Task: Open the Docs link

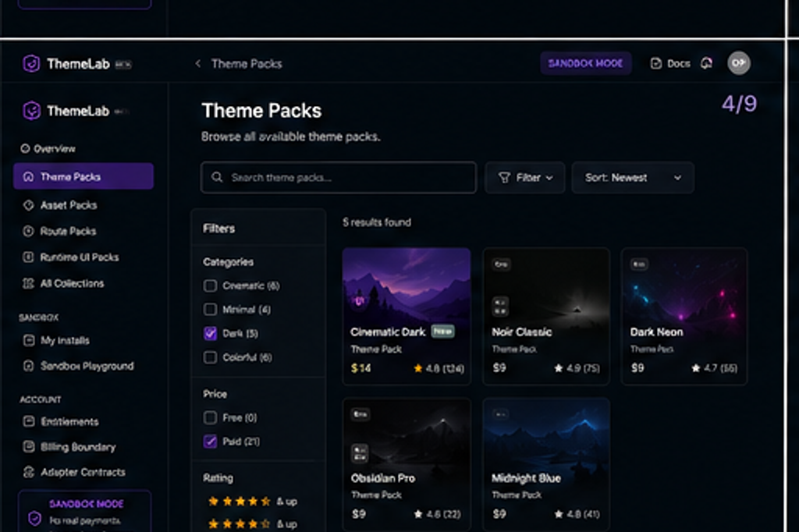Action: coord(670,64)
